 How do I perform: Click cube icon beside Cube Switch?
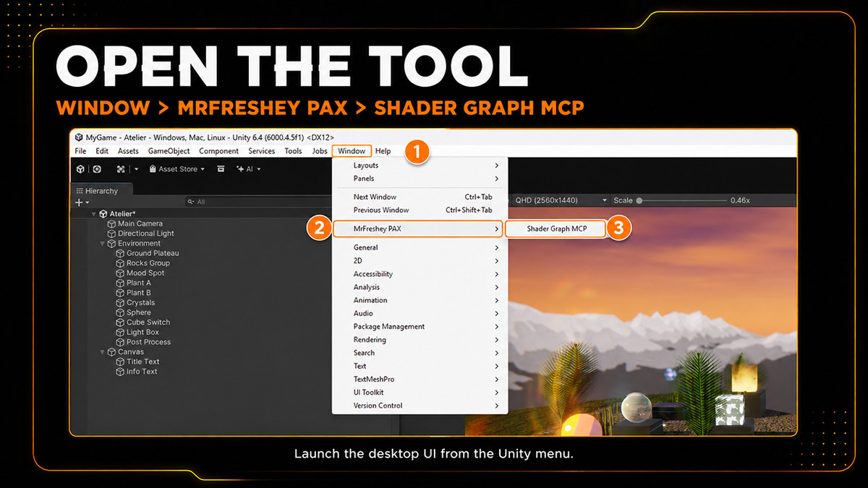(x=121, y=322)
